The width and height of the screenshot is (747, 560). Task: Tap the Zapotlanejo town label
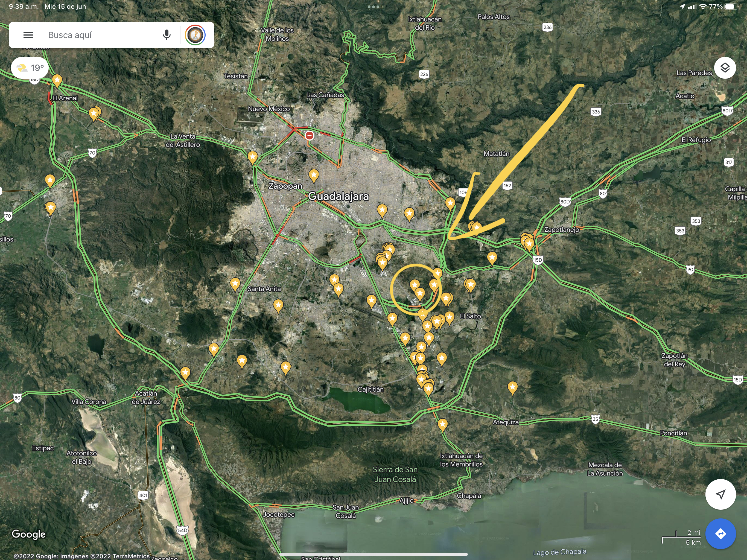click(x=562, y=230)
